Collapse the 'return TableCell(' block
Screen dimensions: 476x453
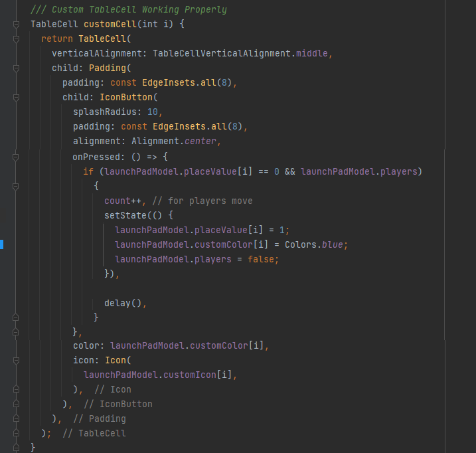[x=17, y=39]
